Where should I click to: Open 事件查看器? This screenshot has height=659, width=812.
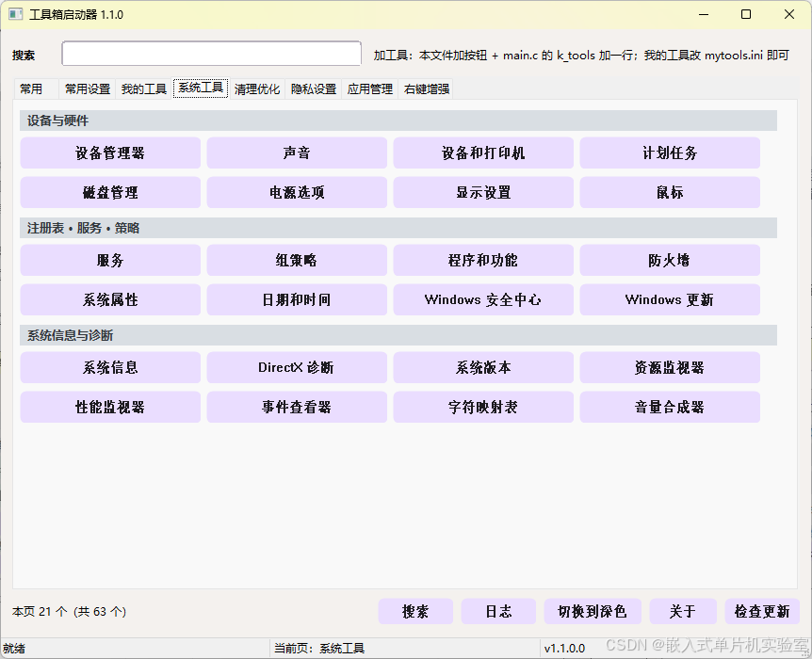[x=297, y=407]
